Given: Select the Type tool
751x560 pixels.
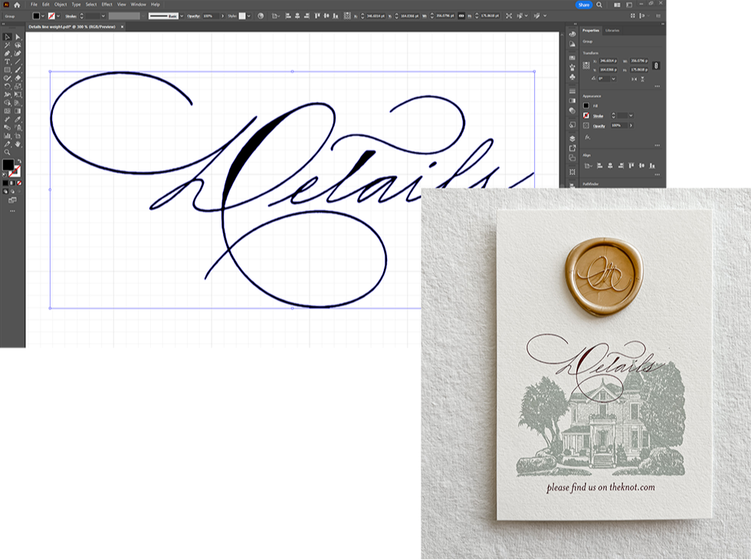Looking at the screenshot, I should coord(7,62).
